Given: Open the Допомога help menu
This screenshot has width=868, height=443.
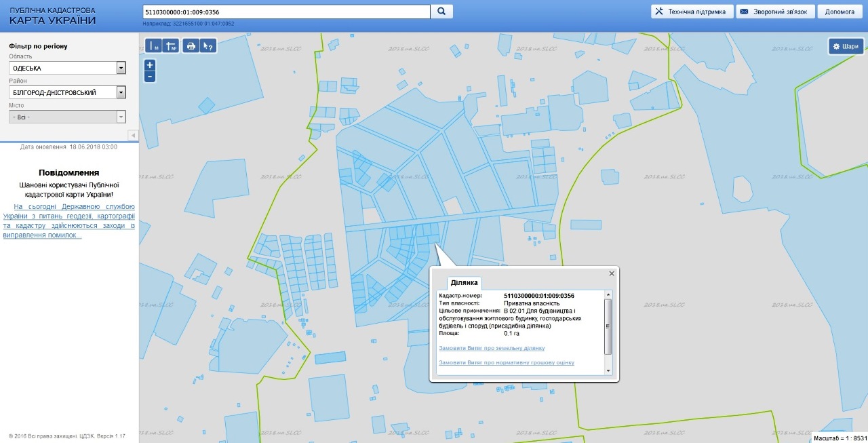Looking at the screenshot, I should 840,12.
